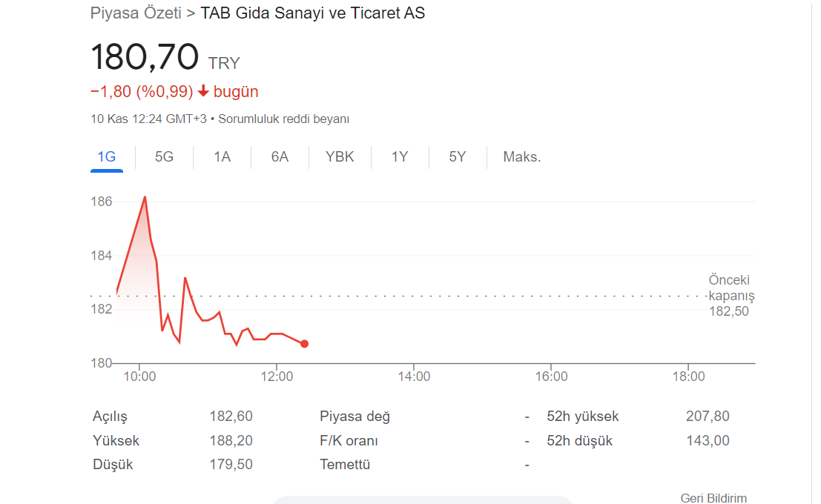Click the Önceki kapanış 182,50 label
The width and height of the screenshot is (821, 504).
(x=731, y=296)
